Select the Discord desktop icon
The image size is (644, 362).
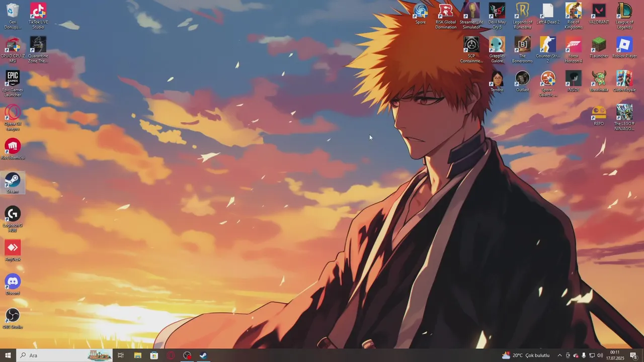[13, 285]
